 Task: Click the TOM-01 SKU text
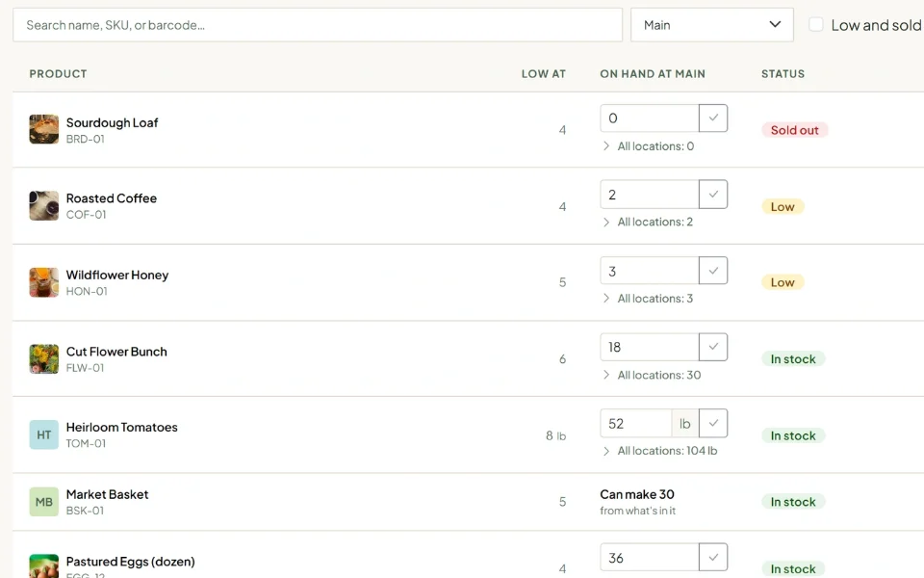pos(86,443)
